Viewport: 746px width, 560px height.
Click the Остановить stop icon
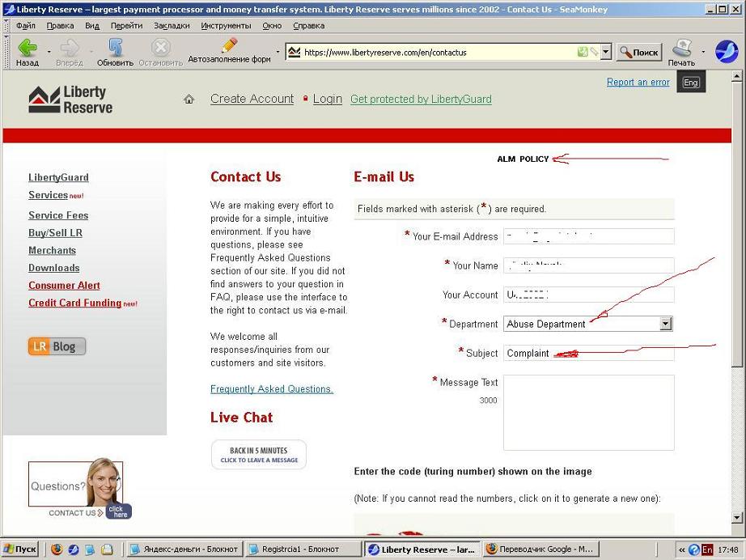pos(161,48)
